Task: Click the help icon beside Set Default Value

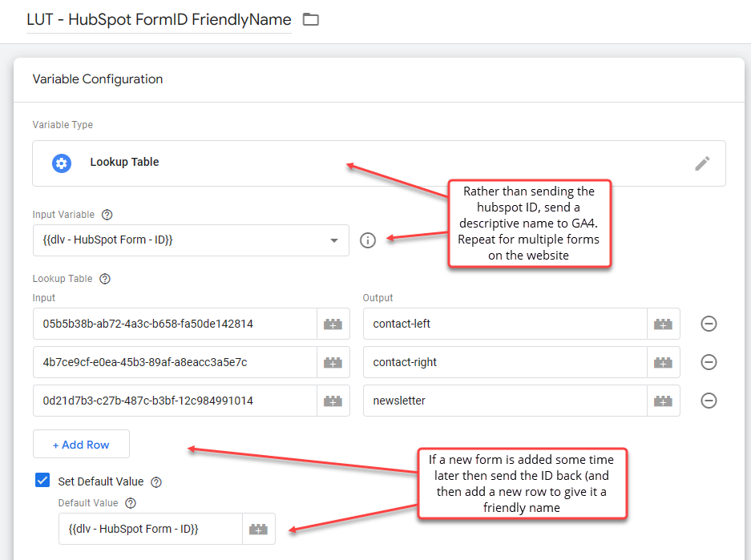Action: pos(155,481)
